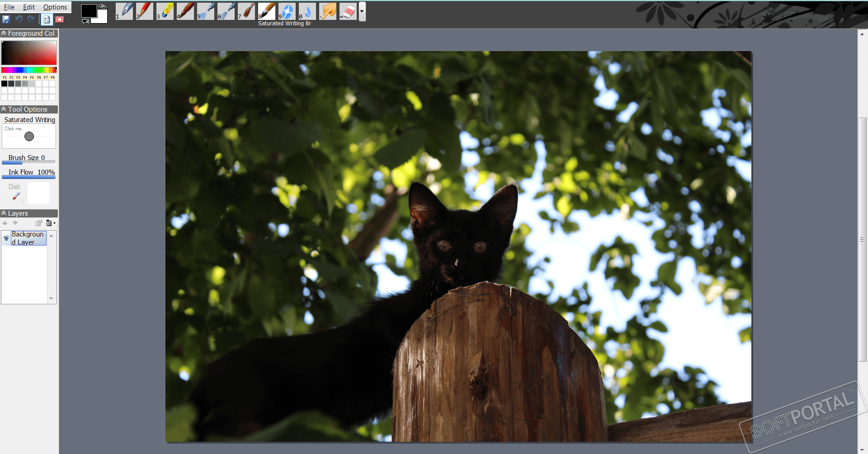Choose a hue on the rainbow strip
The image size is (868, 454).
(29, 70)
